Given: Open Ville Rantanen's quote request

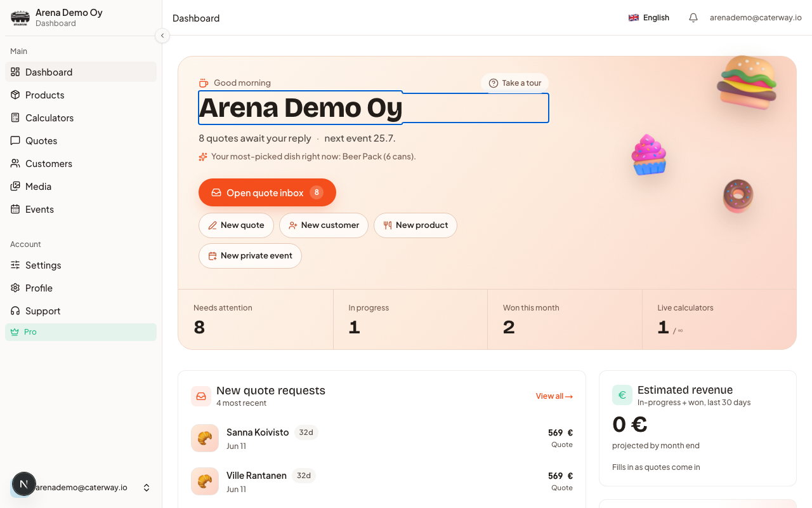Looking at the screenshot, I should [382, 481].
